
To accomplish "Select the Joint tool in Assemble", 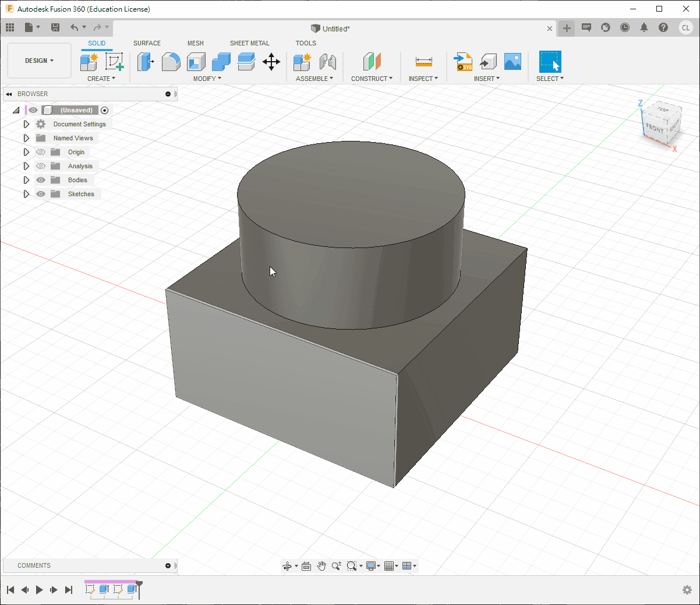I will pos(328,62).
